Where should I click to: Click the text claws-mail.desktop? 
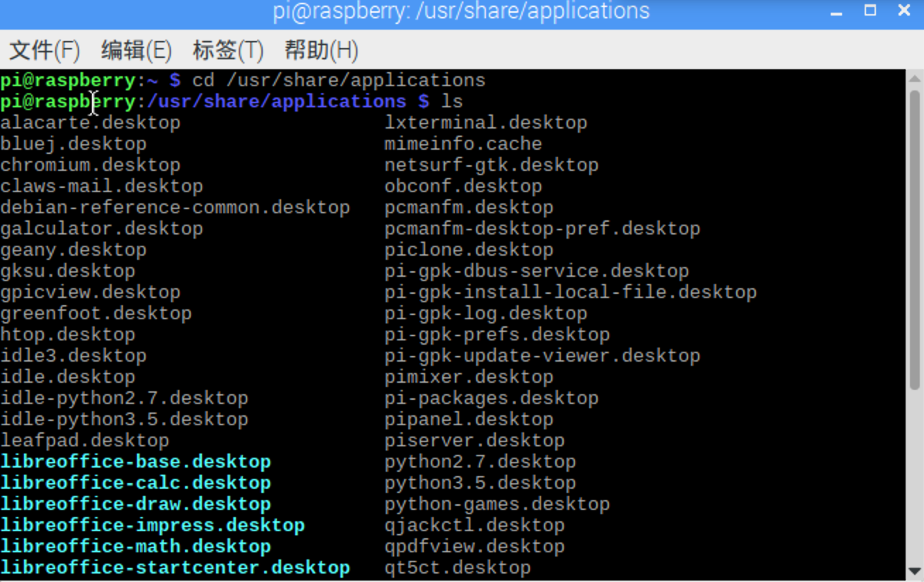pos(102,186)
